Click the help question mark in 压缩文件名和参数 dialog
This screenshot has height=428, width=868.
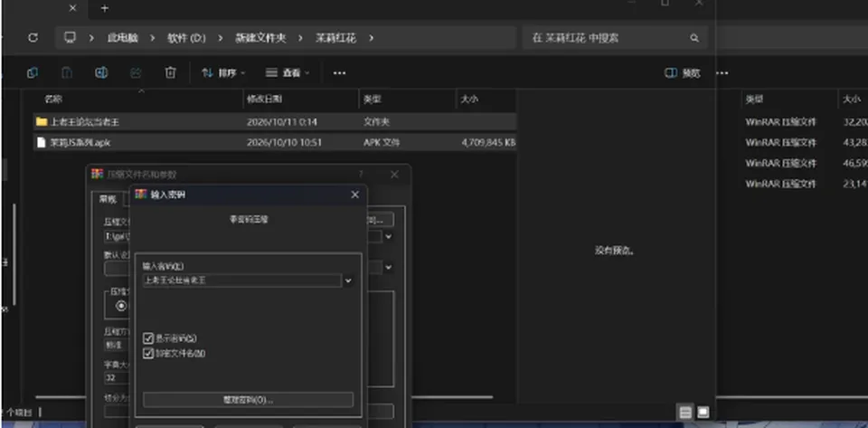point(361,175)
